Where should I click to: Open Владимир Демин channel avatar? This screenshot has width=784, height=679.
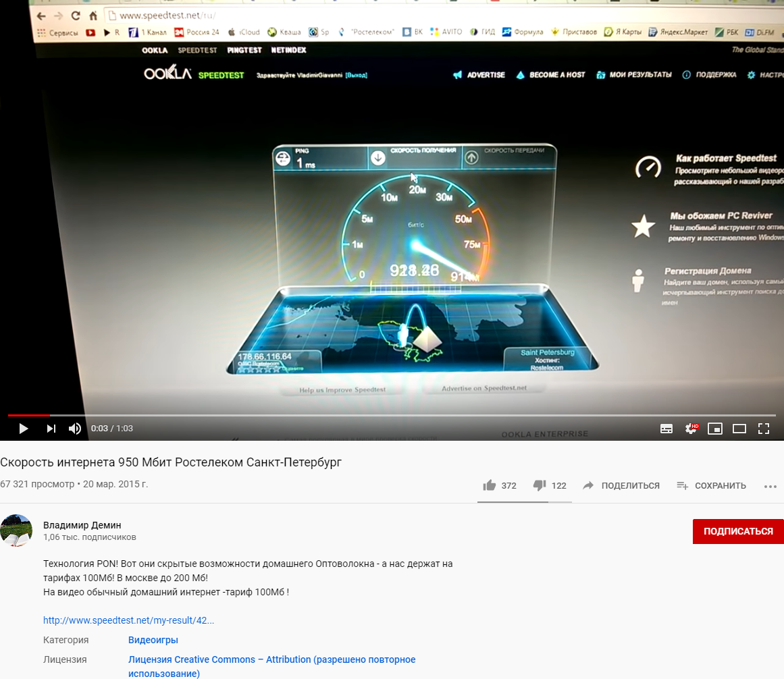pyautogui.click(x=16, y=531)
